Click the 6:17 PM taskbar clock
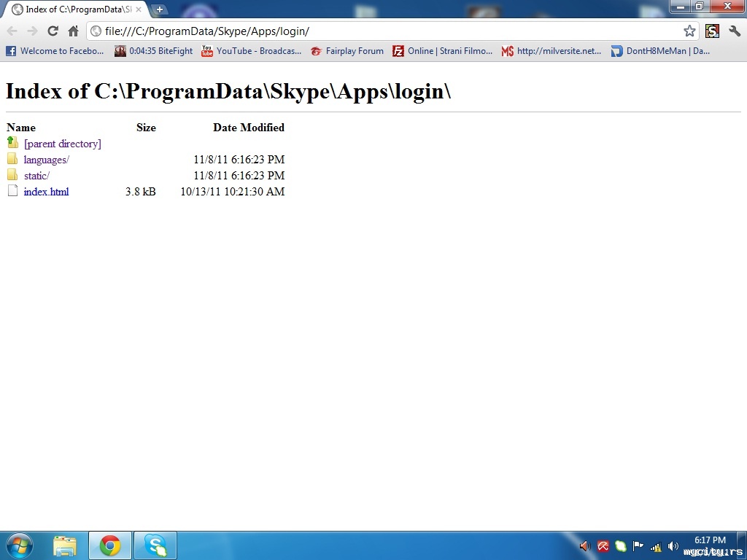 coord(710,540)
